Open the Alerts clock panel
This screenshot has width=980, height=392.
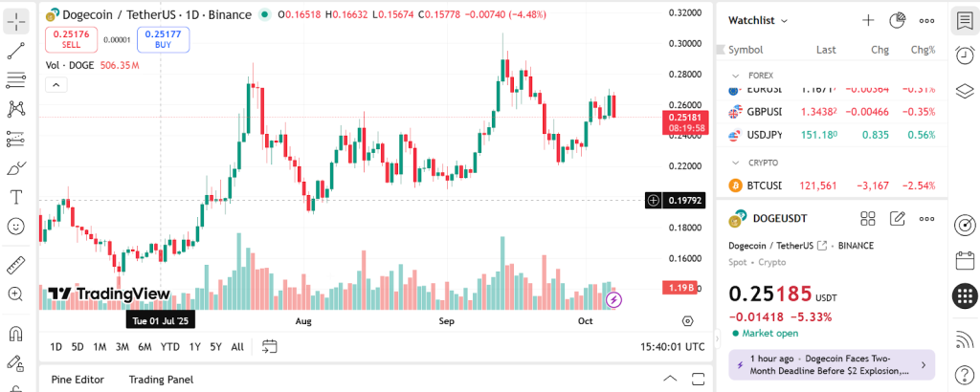(965, 55)
